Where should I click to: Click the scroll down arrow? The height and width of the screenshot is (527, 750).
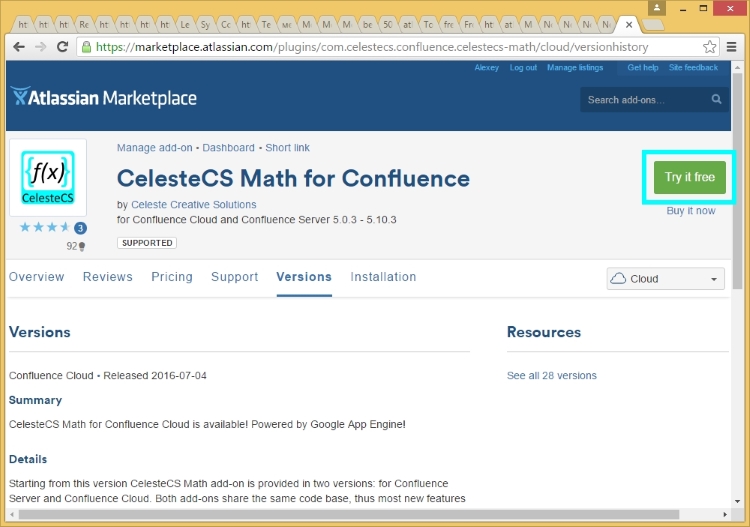pos(737,501)
